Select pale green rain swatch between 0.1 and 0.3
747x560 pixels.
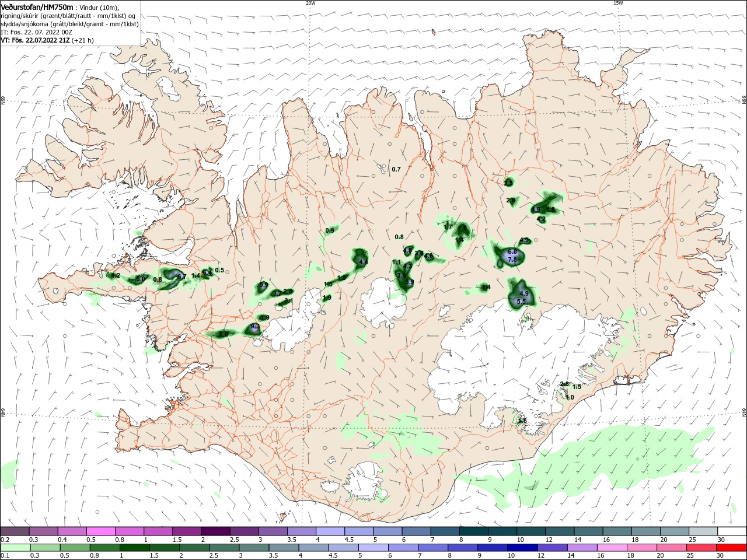[15, 548]
